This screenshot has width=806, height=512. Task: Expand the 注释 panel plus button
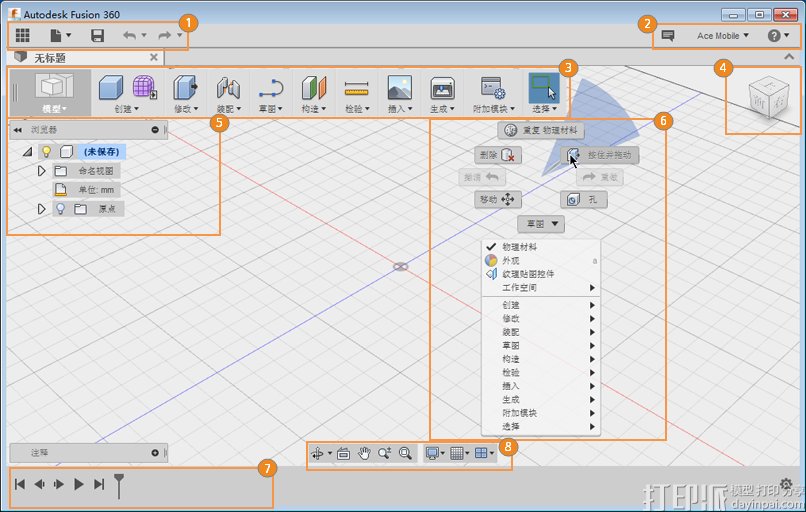pos(155,453)
